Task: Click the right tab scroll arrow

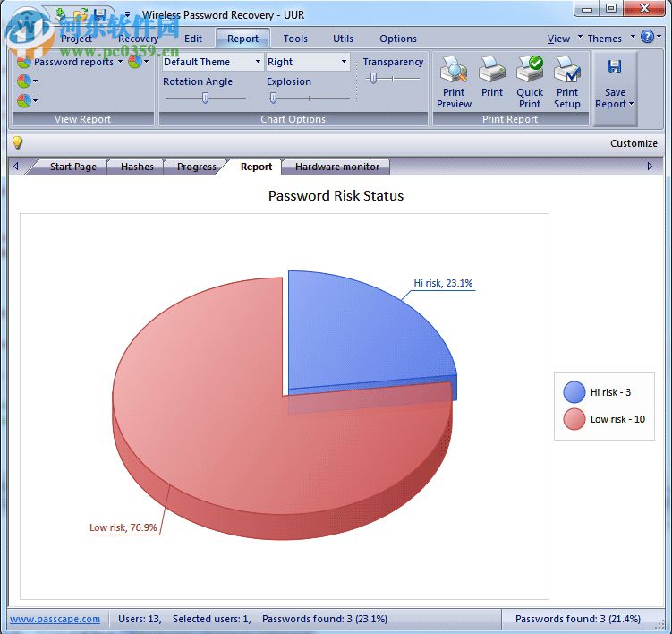Action: pos(650,166)
